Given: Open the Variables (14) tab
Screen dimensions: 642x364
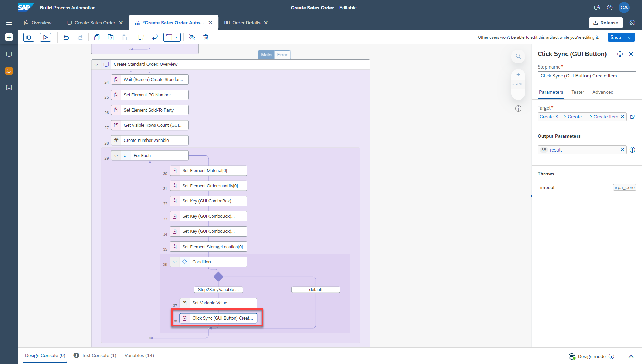Looking at the screenshot, I should 139,355.
